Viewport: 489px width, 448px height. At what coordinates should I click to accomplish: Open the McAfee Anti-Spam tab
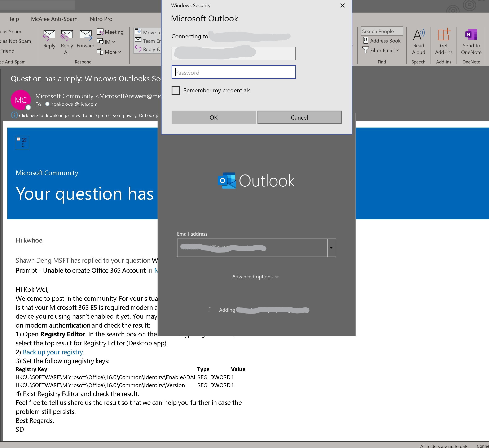[x=54, y=19]
